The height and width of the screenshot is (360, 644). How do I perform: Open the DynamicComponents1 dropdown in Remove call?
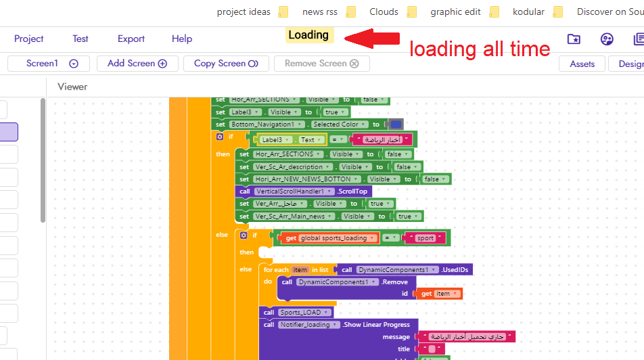337,282
